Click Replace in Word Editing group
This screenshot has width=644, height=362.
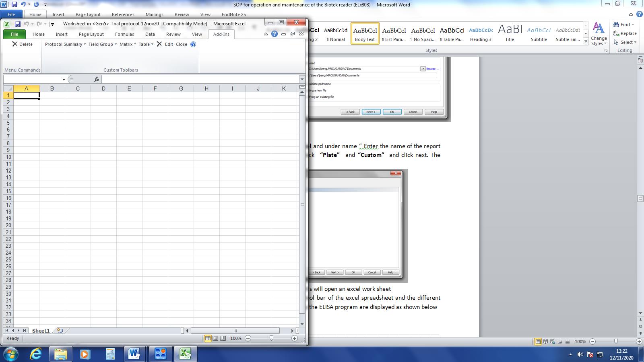[625, 33]
